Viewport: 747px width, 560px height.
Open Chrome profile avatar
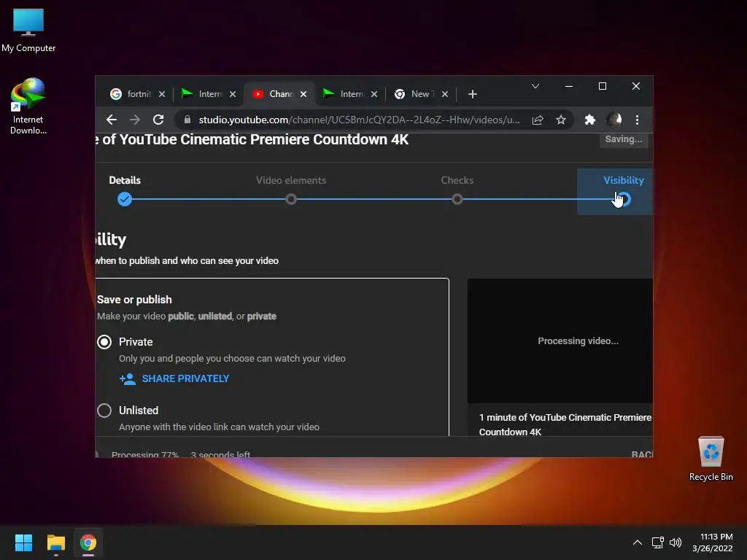point(614,120)
